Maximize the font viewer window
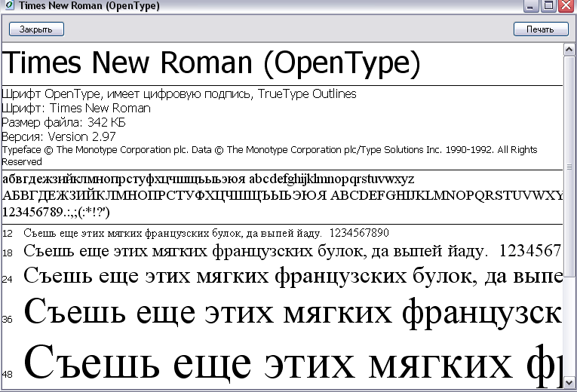Viewport: 577px width, 392px height. (548, 6)
